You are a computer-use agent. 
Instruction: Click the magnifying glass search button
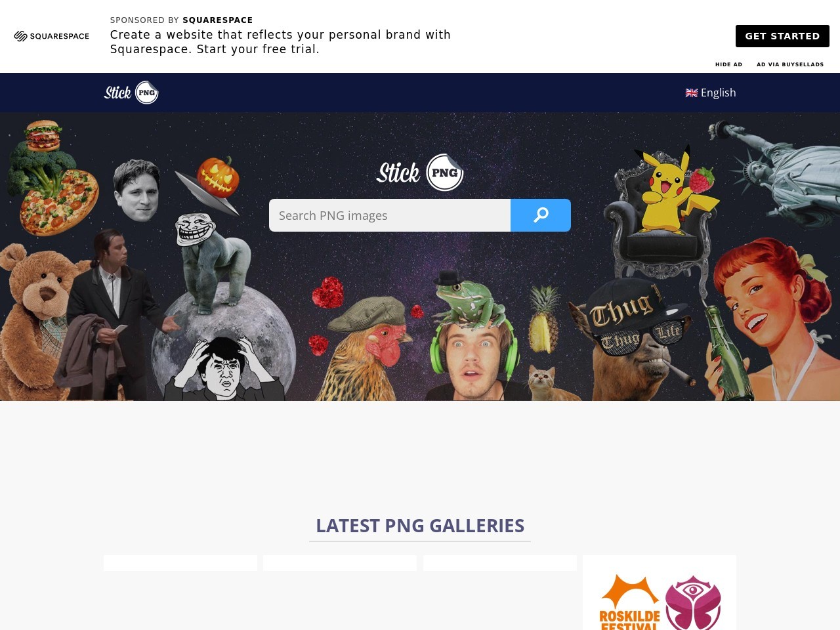[x=541, y=215]
